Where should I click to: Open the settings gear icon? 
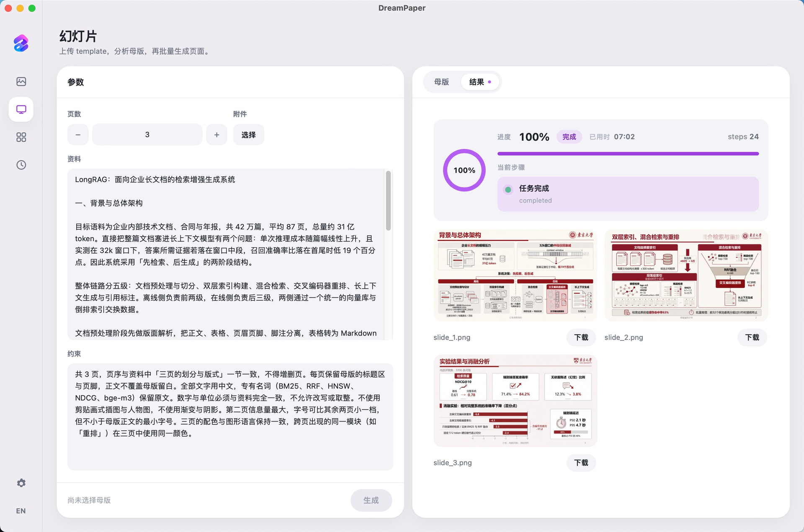[21, 483]
